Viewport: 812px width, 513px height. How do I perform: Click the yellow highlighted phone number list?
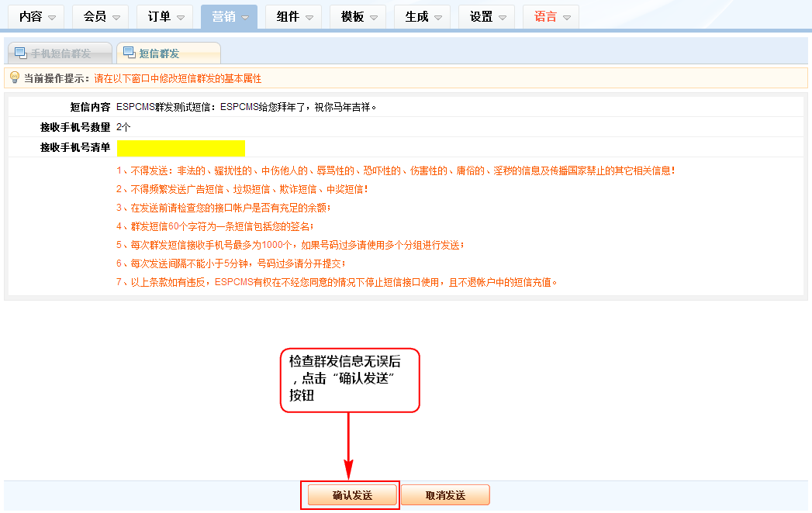pos(181,148)
